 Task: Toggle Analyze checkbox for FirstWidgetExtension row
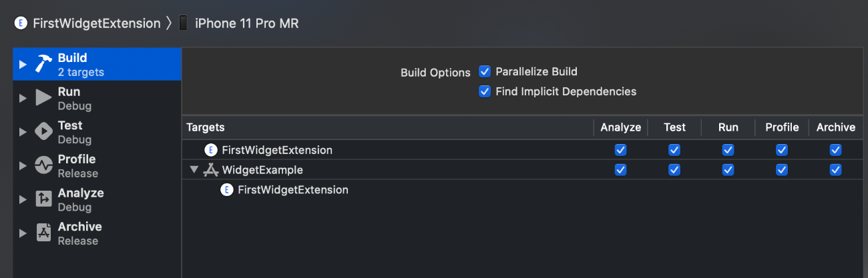pos(620,150)
